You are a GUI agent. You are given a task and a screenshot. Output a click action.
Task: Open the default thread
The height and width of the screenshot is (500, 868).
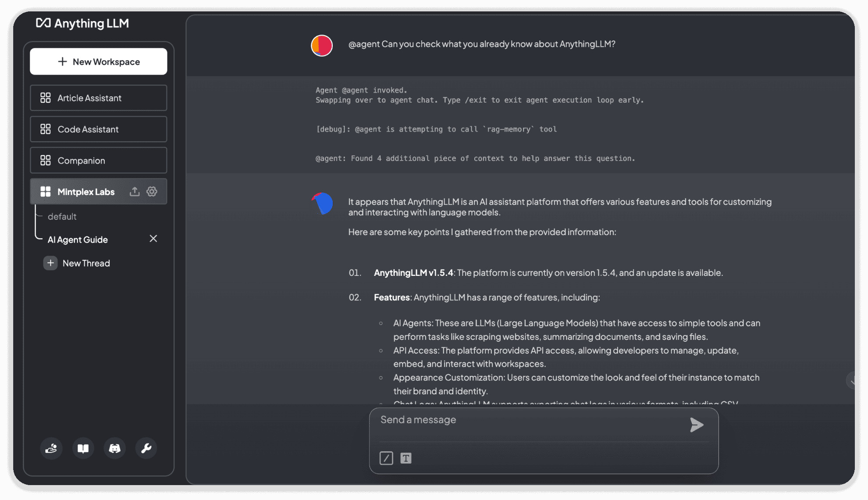point(62,216)
